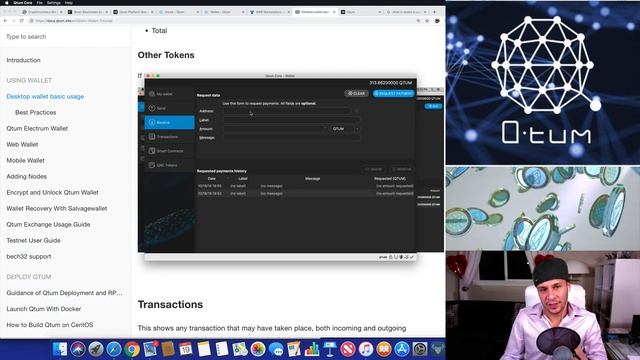The width and height of the screenshot is (640, 360).
Task: Switch to the Home - Qtum tab
Action: [178, 12]
